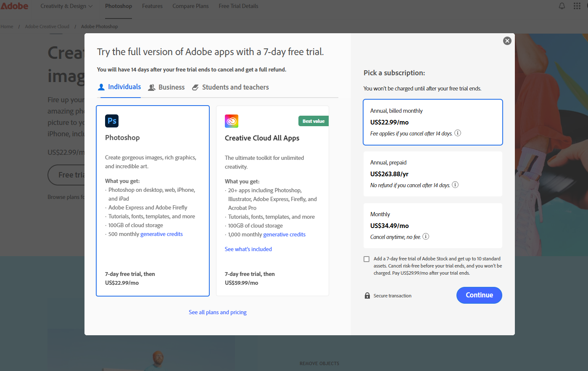Click the Individuals person icon

[x=101, y=87]
